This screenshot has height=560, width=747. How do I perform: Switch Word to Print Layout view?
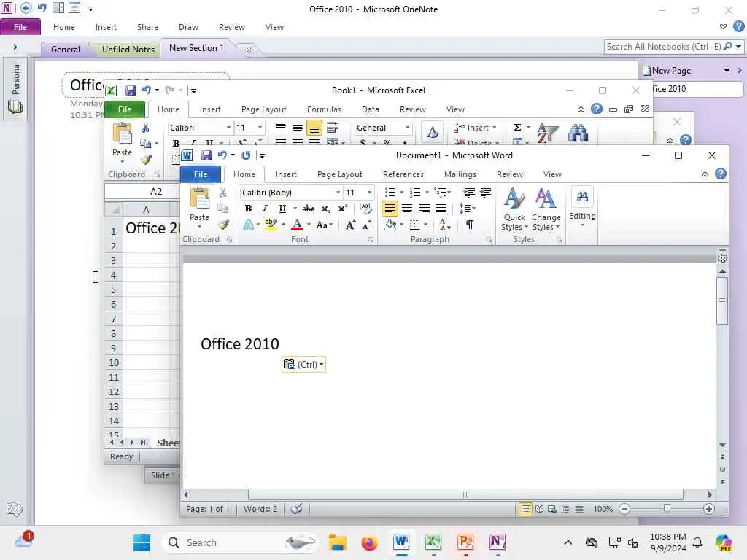click(x=525, y=509)
